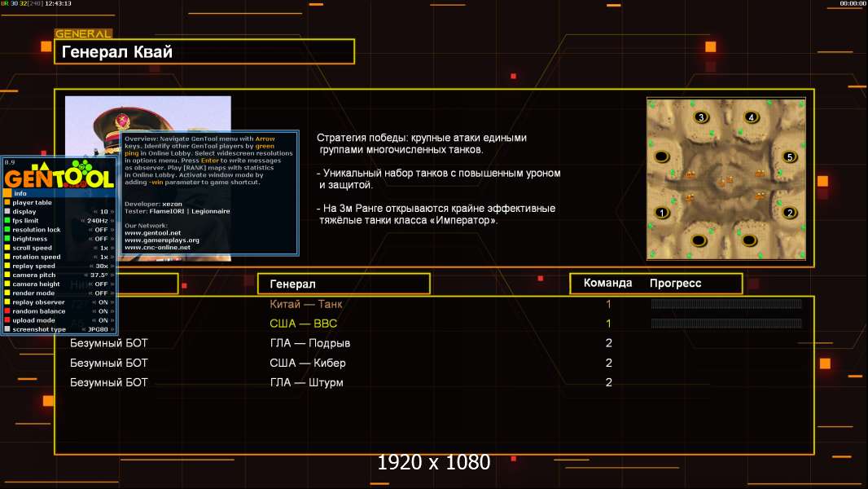Select start position 5 on the map
This screenshot has height=489, width=868.
[790, 157]
